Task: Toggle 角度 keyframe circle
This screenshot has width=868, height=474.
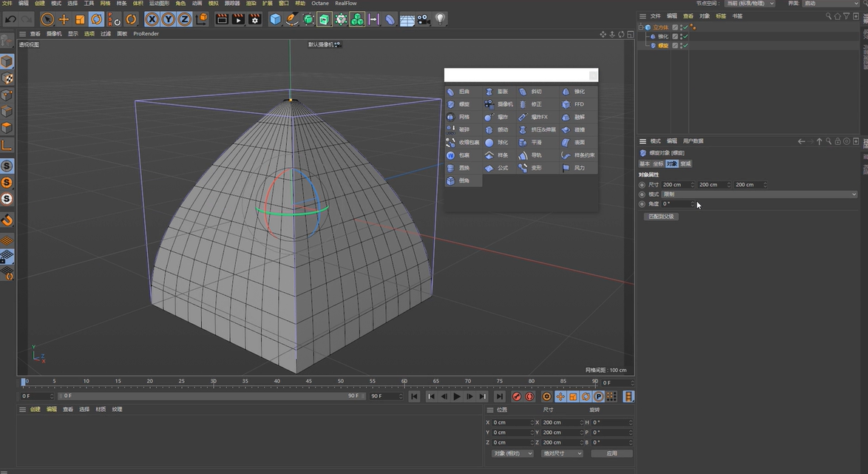Action: [x=642, y=204]
